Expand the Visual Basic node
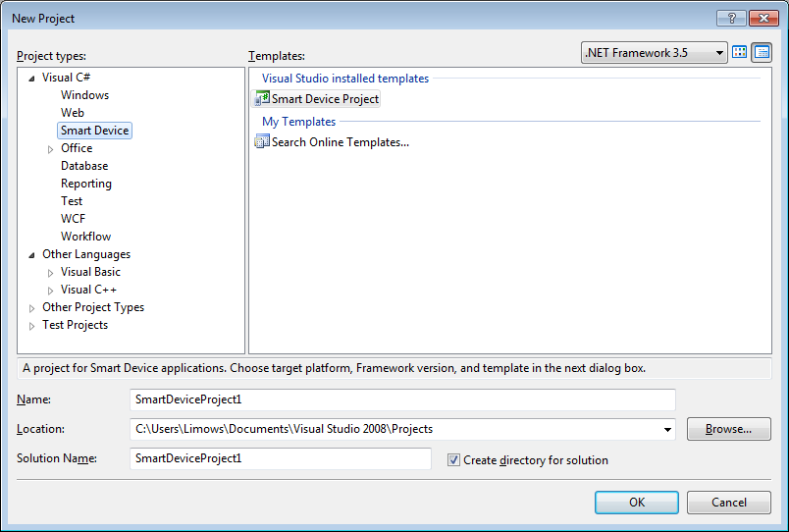789x532 pixels. 51,273
